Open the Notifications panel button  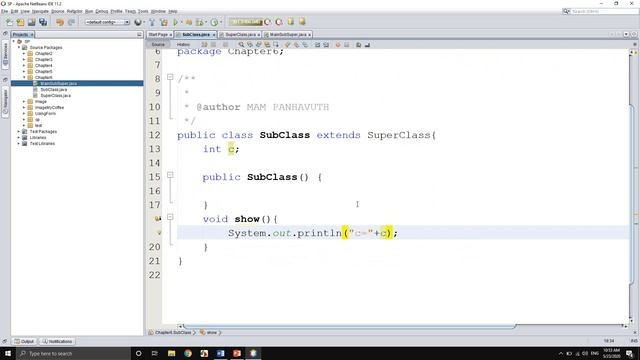57,341
